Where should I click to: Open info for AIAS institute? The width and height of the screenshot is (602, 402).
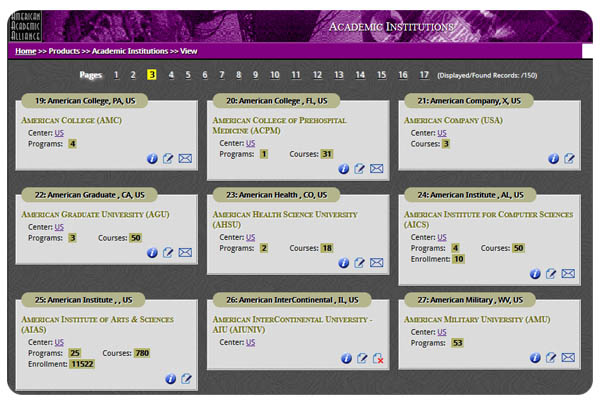pos(170,379)
